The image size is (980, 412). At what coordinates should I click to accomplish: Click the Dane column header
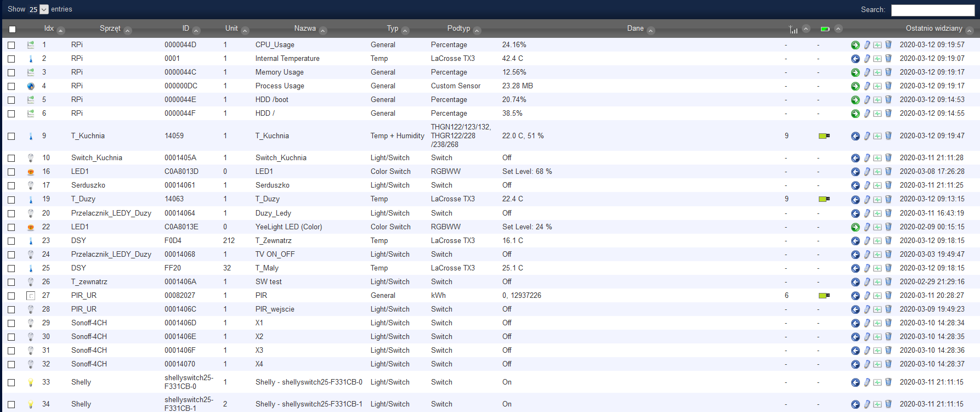[635, 29]
